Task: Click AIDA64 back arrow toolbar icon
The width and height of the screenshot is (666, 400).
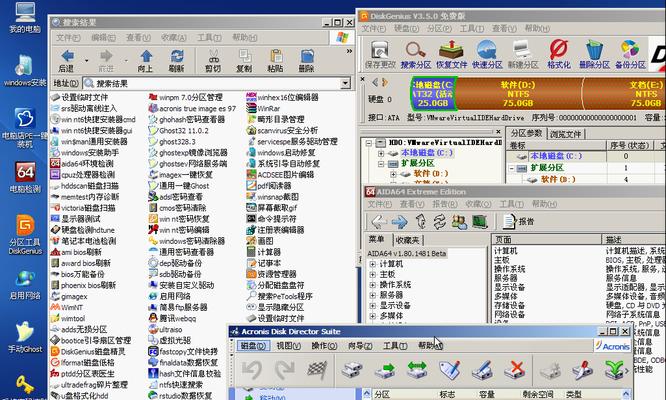Action: (378, 221)
